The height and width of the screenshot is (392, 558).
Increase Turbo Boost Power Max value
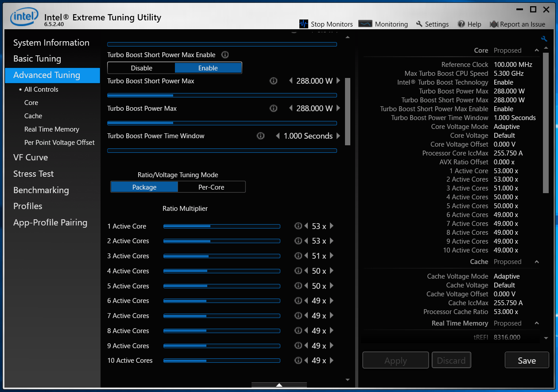point(338,109)
